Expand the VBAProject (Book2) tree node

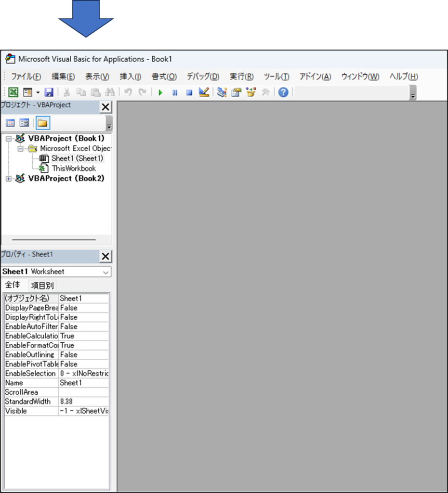pyautogui.click(x=9, y=179)
